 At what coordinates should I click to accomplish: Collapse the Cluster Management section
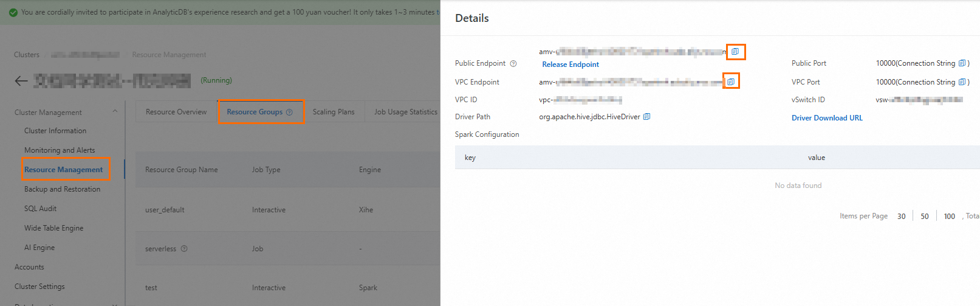click(115, 112)
